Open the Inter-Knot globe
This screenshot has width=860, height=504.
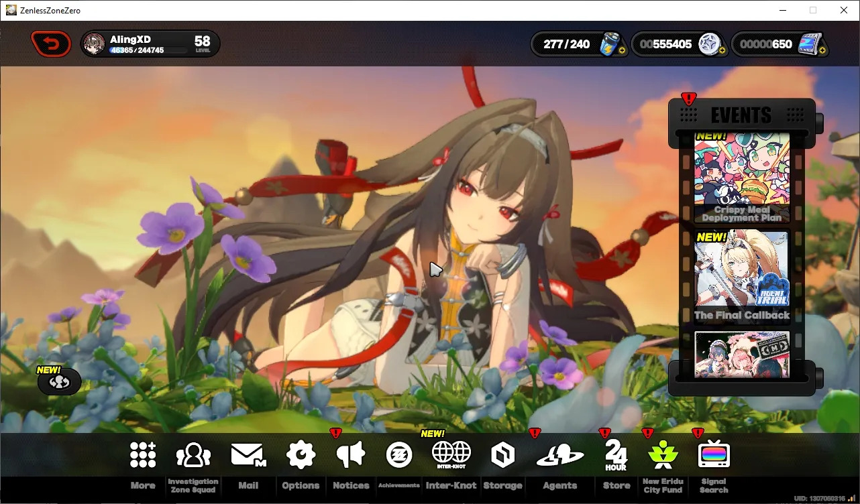point(451,464)
